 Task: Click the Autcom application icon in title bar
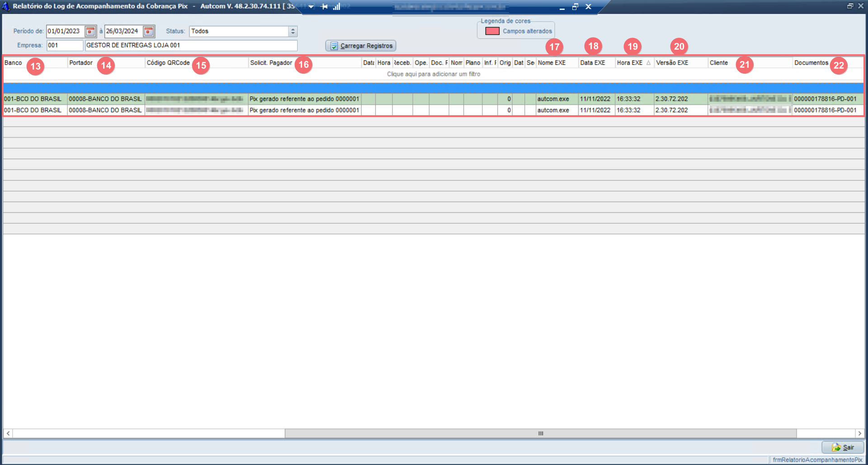tap(6, 6)
